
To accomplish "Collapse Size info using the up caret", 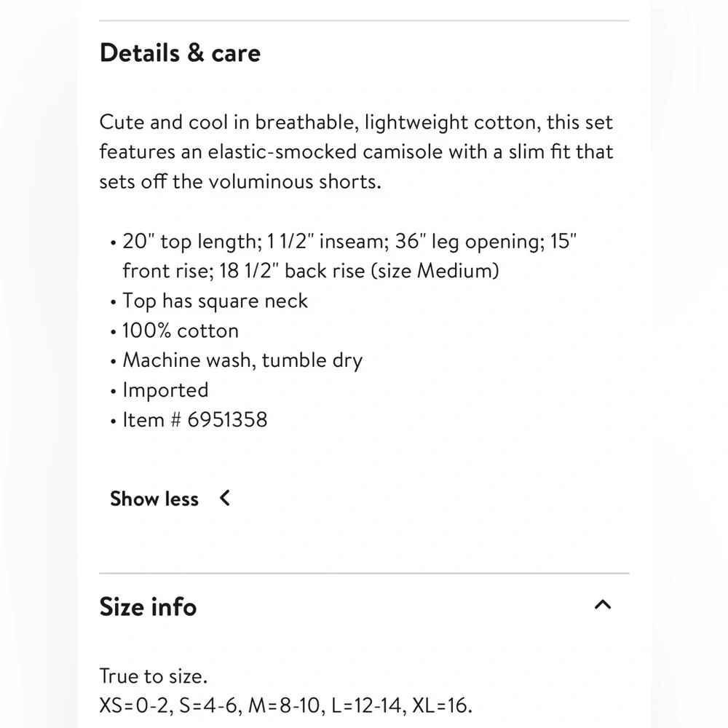I will (603, 604).
